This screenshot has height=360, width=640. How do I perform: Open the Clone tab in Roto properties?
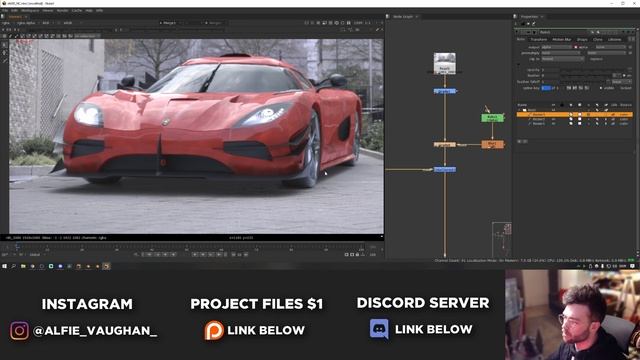point(598,40)
